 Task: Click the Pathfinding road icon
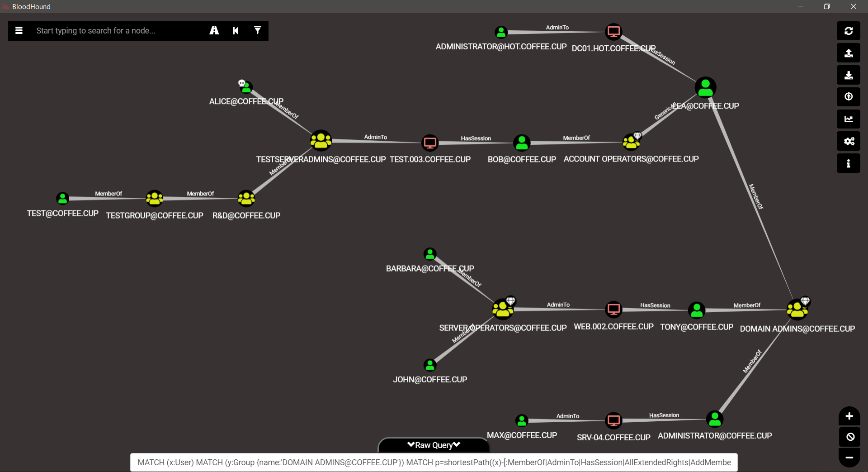[x=214, y=31]
